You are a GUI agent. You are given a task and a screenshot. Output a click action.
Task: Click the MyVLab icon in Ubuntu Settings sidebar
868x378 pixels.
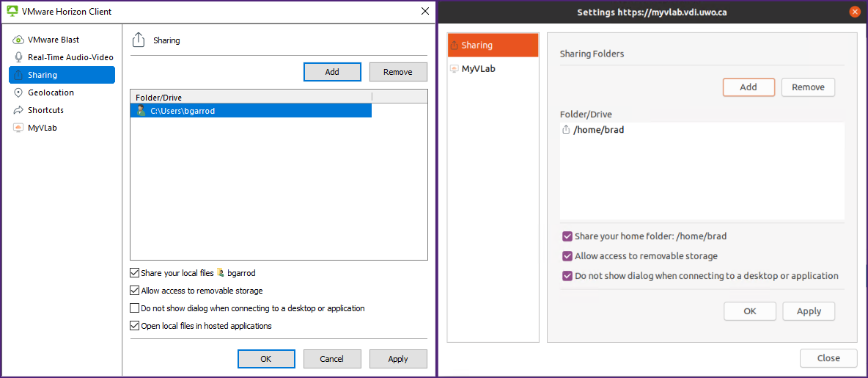[454, 68]
